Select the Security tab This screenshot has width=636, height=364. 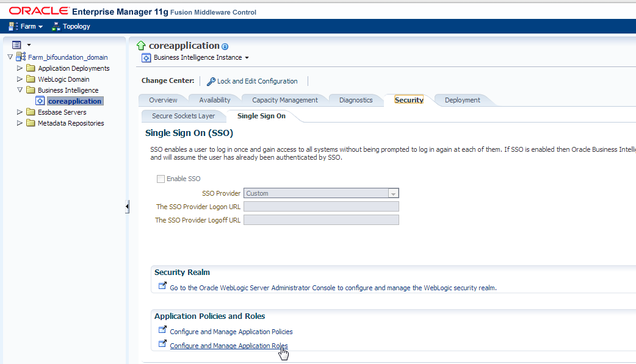[x=409, y=100]
